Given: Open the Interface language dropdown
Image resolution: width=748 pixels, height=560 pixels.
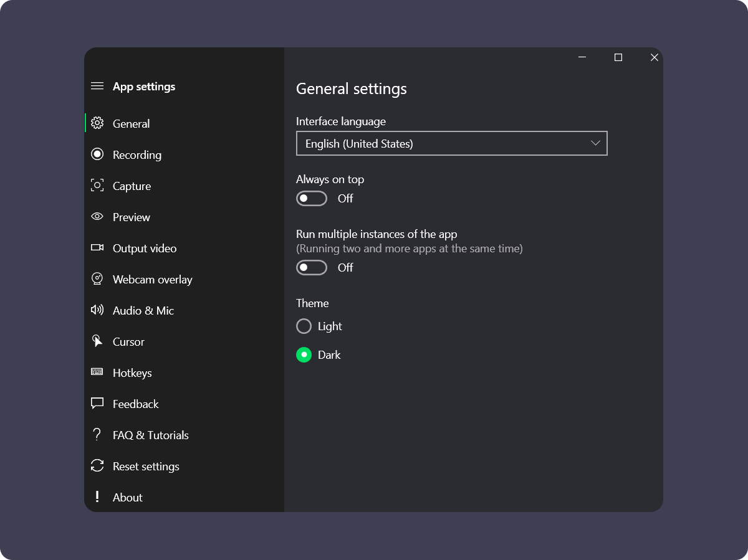Looking at the screenshot, I should [x=451, y=143].
